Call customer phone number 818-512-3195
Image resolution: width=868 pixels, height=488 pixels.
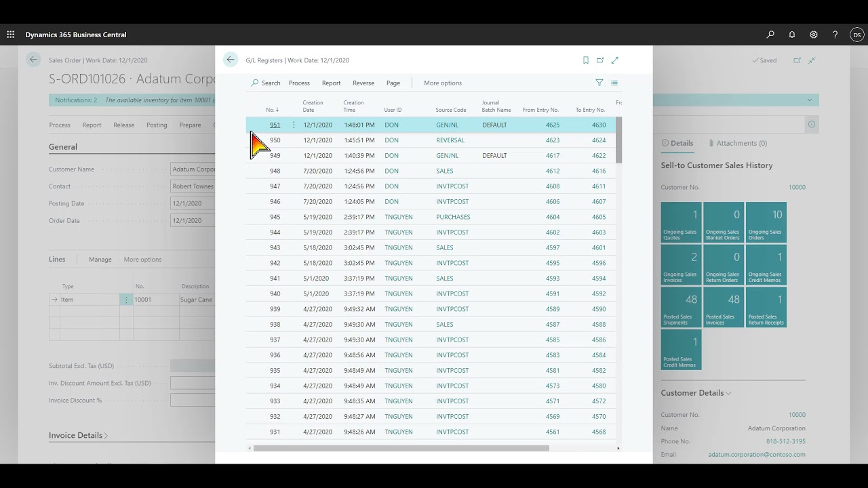point(786,441)
